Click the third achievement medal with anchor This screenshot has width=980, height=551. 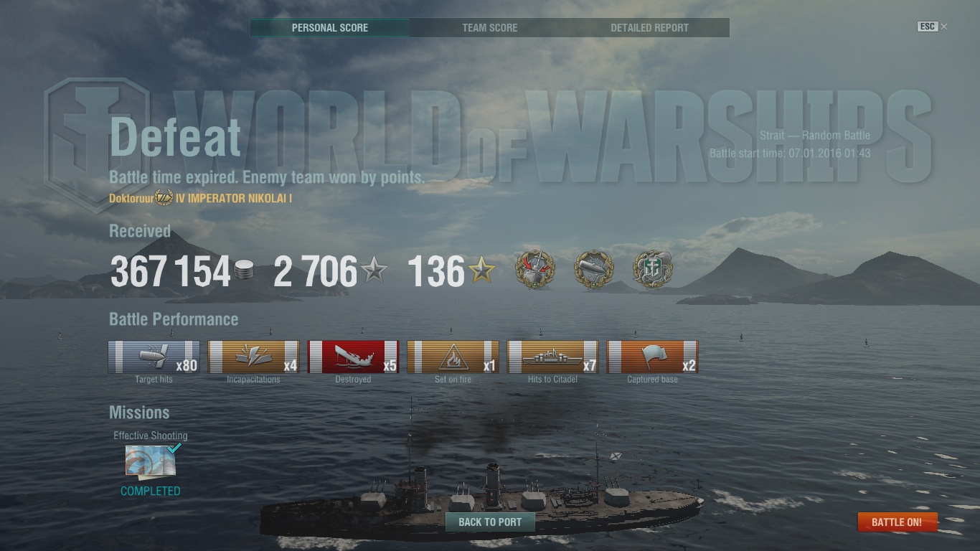pos(652,270)
